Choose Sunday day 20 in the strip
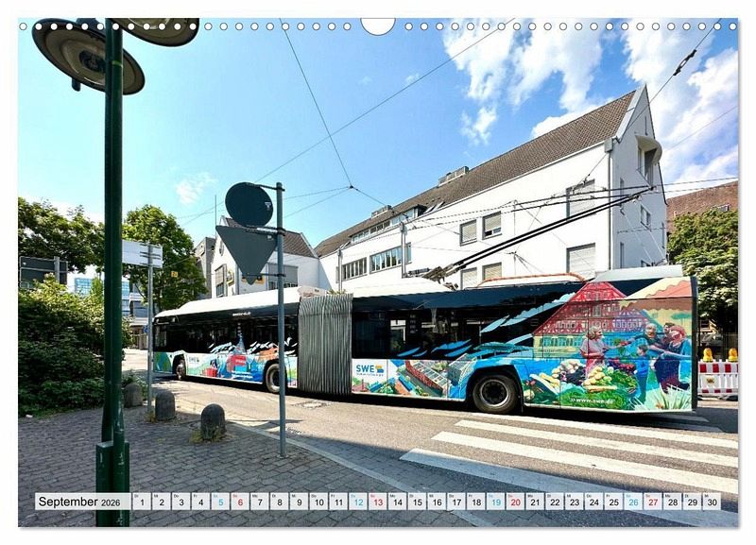The width and height of the screenshot is (756, 545). (x=516, y=502)
